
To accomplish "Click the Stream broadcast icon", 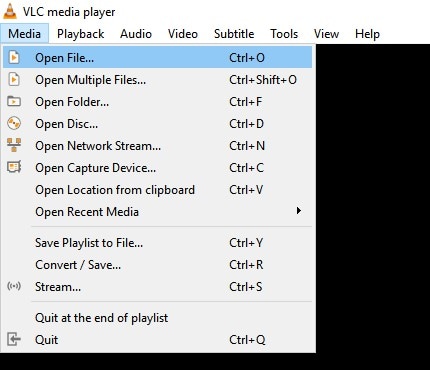I will point(14,286).
